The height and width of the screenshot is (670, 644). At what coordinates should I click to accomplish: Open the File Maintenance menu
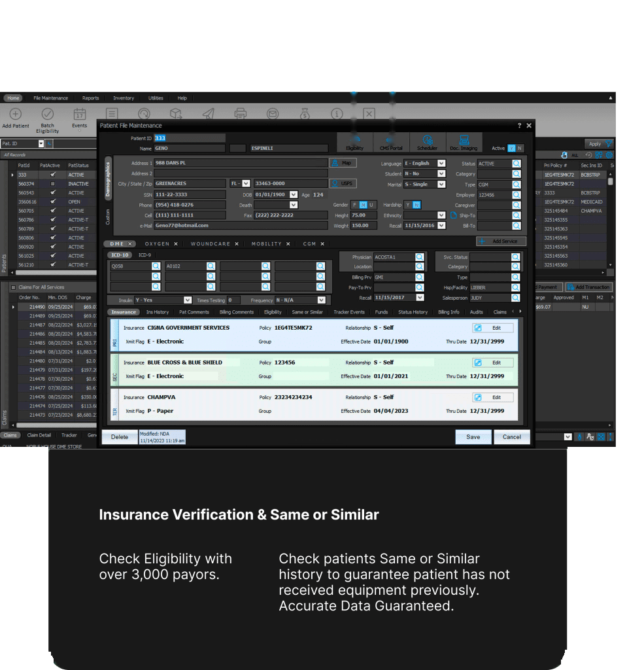(x=50, y=98)
